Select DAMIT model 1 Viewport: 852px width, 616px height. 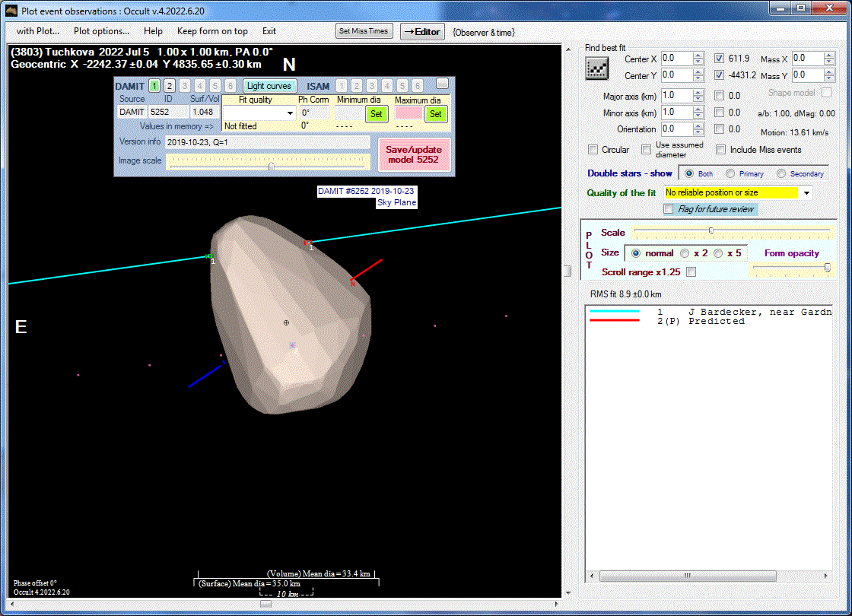[x=154, y=86]
